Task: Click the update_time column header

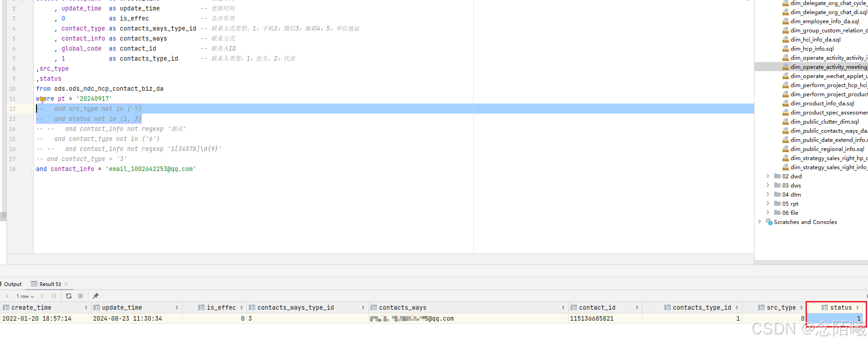Action: point(136,308)
